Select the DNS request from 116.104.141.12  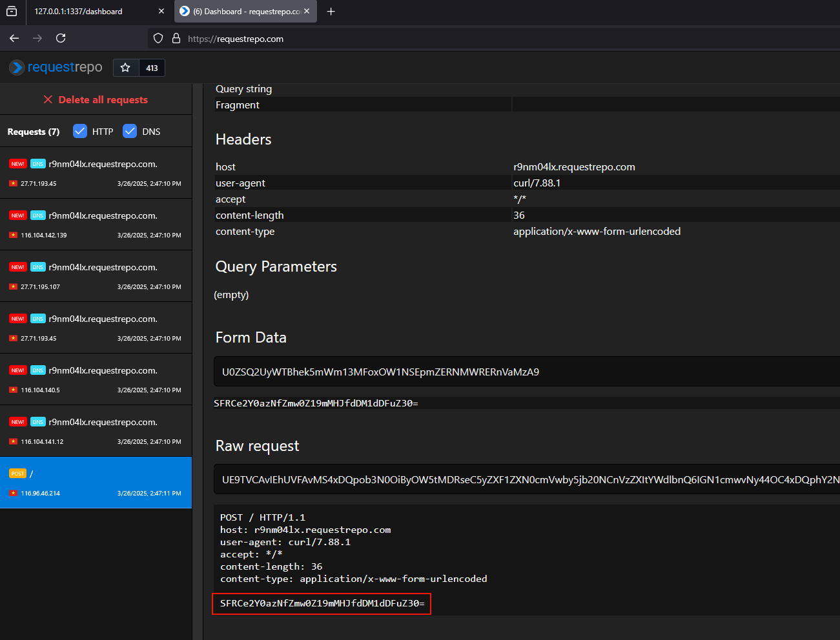click(96, 431)
